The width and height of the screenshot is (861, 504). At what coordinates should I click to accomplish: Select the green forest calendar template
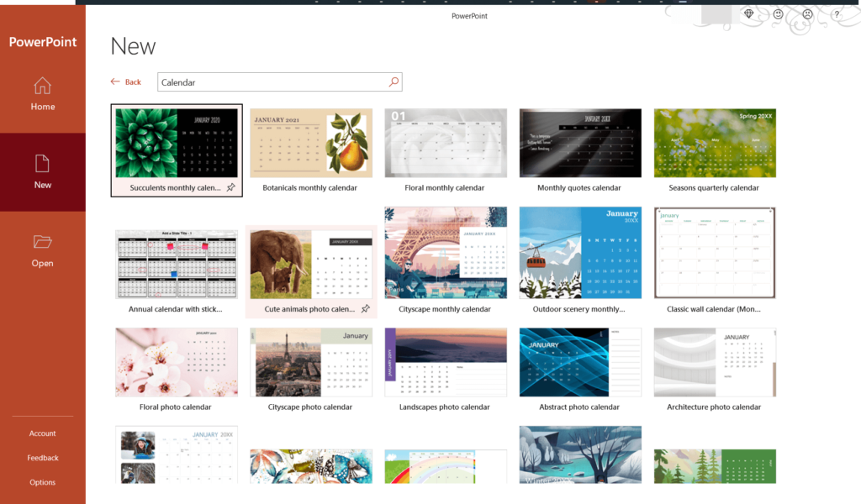click(x=715, y=466)
